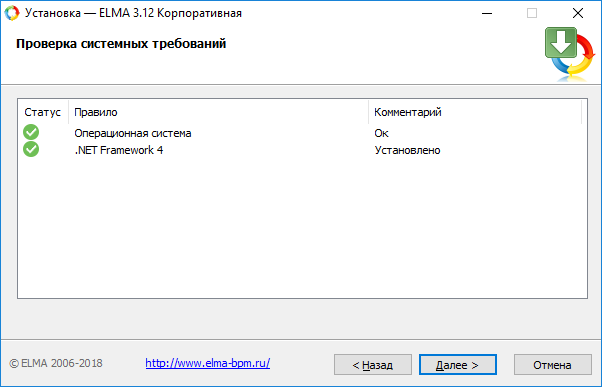The height and width of the screenshot is (387, 602).
Task: Click the Статус column header
Action: point(43,112)
